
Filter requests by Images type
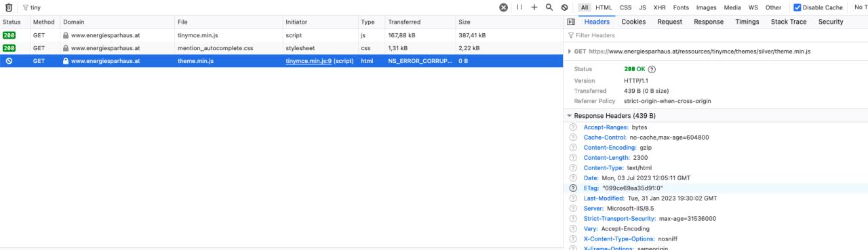point(706,7)
